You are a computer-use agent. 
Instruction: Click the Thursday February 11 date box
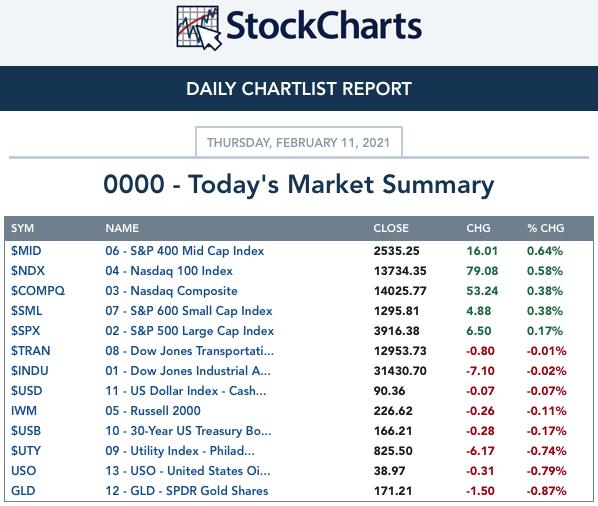[x=299, y=142]
